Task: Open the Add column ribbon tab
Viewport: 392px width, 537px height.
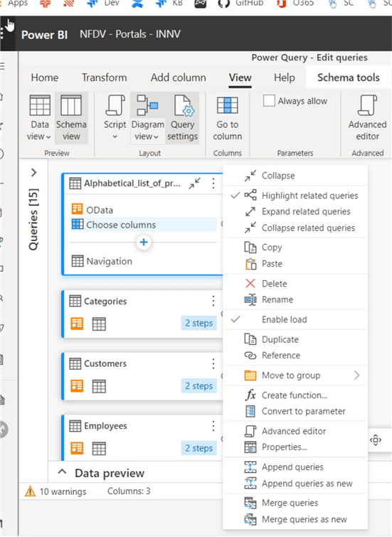Action: point(178,78)
